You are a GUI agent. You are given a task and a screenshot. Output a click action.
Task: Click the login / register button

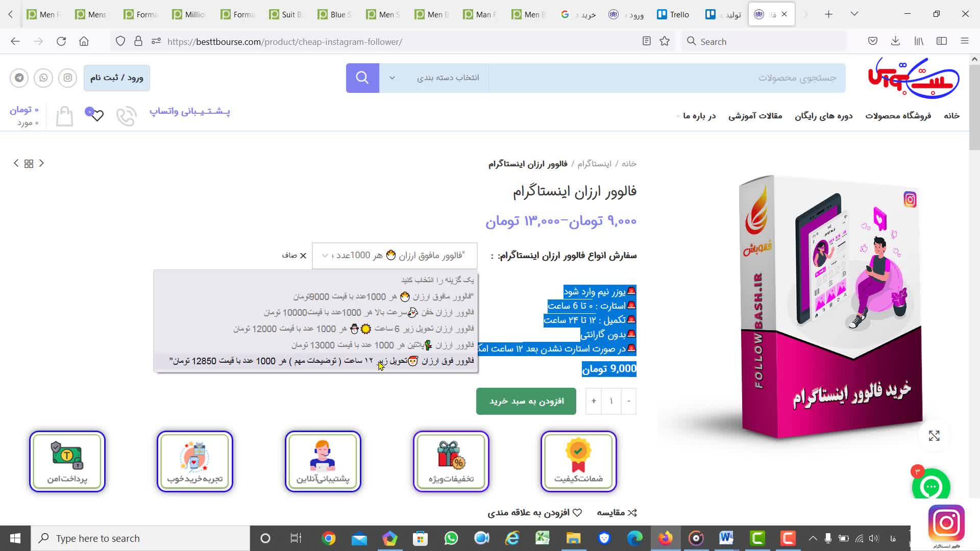pyautogui.click(x=117, y=78)
